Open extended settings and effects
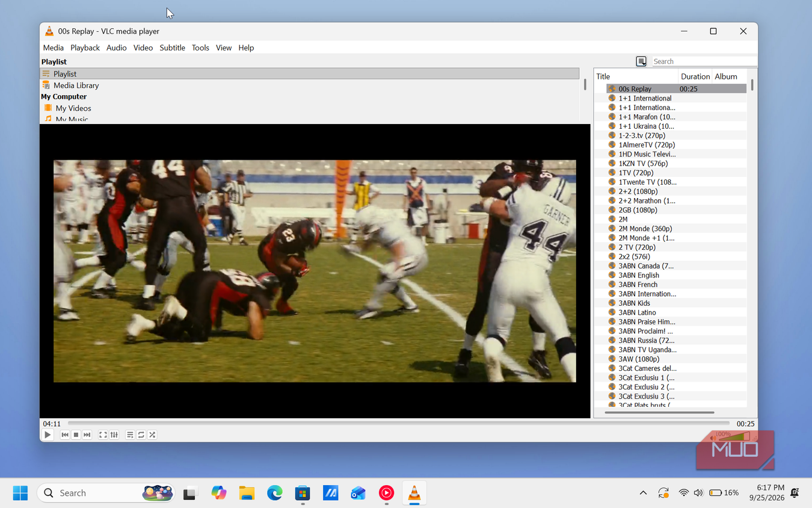 tap(114, 435)
